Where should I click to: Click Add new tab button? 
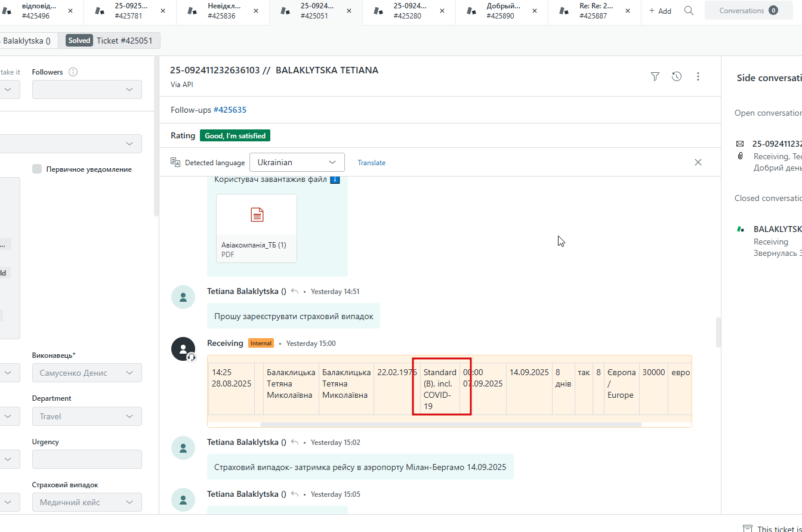click(660, 11)
